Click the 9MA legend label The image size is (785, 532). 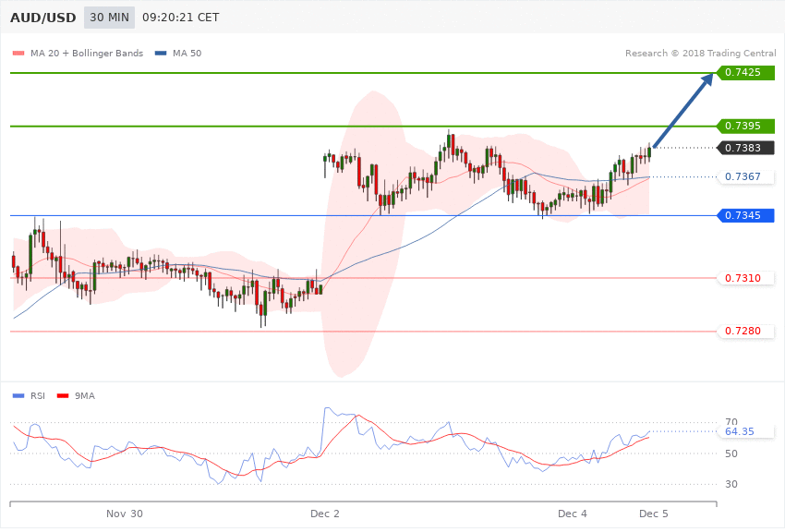tap(85, 396)
